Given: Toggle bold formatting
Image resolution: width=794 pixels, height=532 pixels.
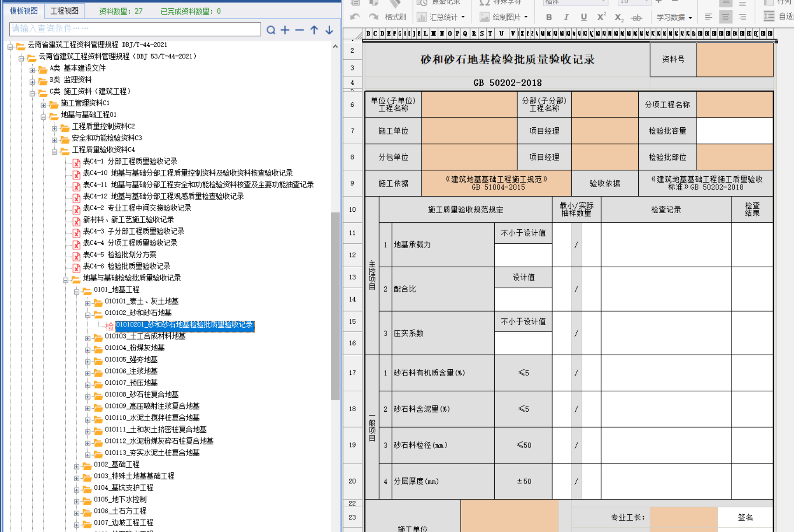Looking at the screenshot, I should point(549,17).
